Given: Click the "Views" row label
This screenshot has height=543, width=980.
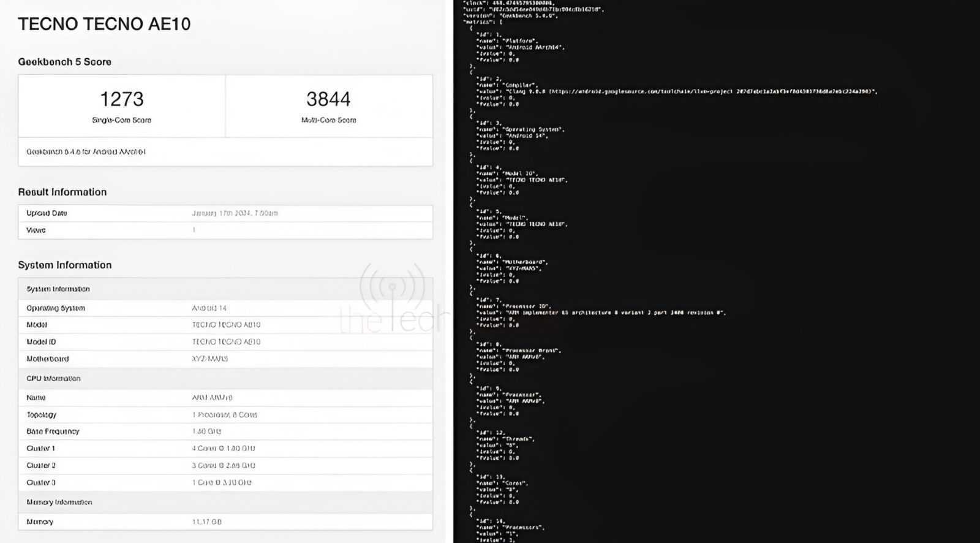Looking at the screenshot, I should pos(36,230).
